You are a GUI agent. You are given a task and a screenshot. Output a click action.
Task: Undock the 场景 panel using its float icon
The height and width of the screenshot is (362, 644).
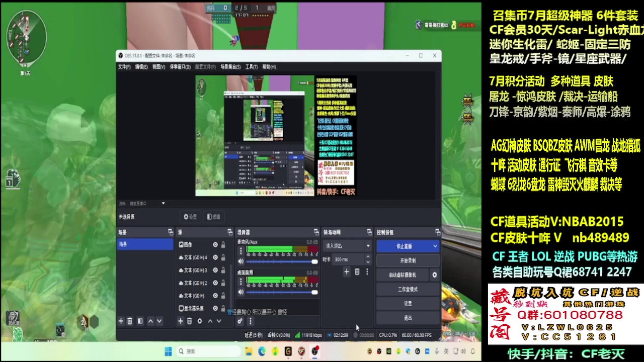(x=171, y=232)
